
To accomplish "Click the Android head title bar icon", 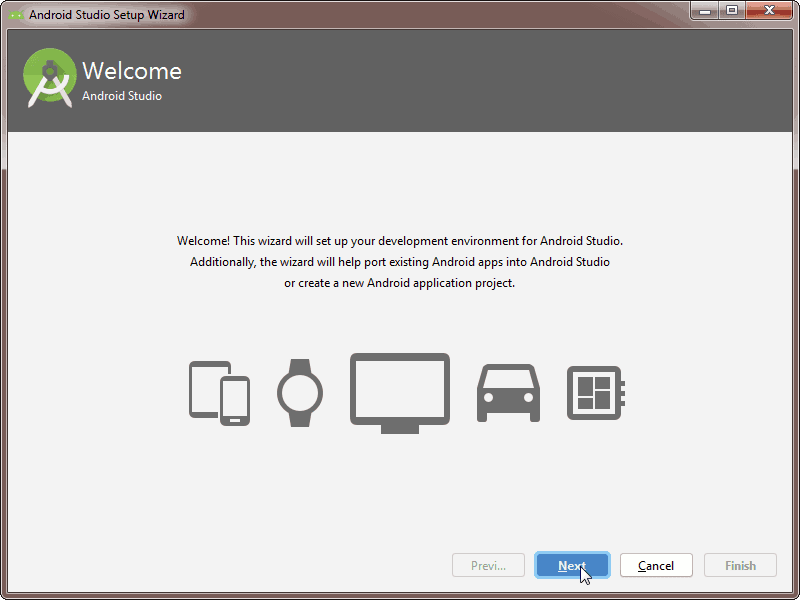I will tap(16, 14).
